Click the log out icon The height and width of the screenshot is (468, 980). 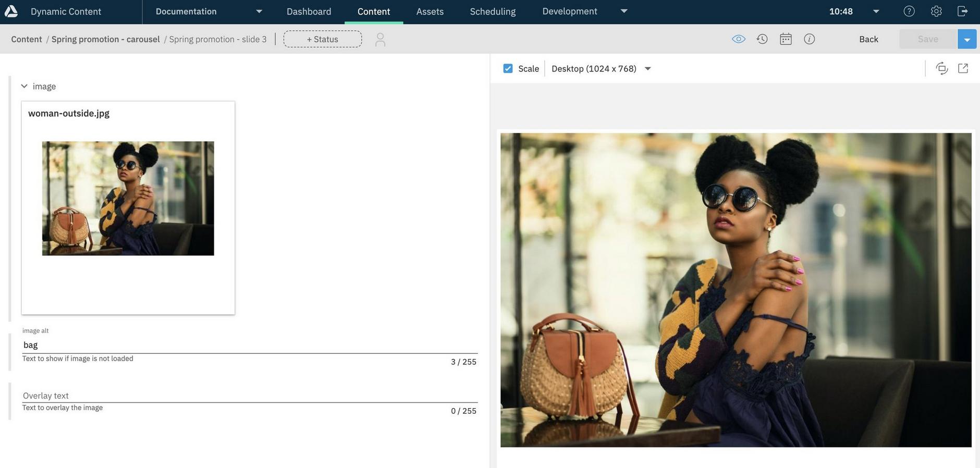[x=963, y=11]
